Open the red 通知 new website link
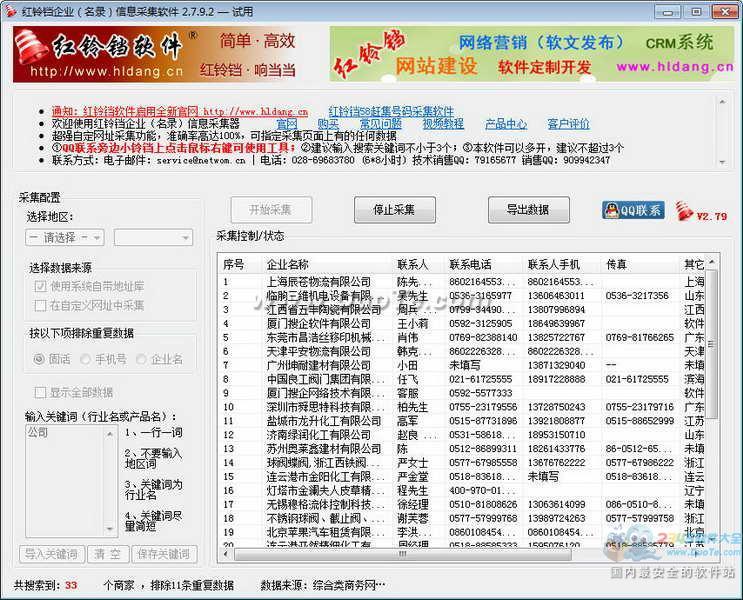The width and height of the screenshot is (743, 600). point(180,112)
